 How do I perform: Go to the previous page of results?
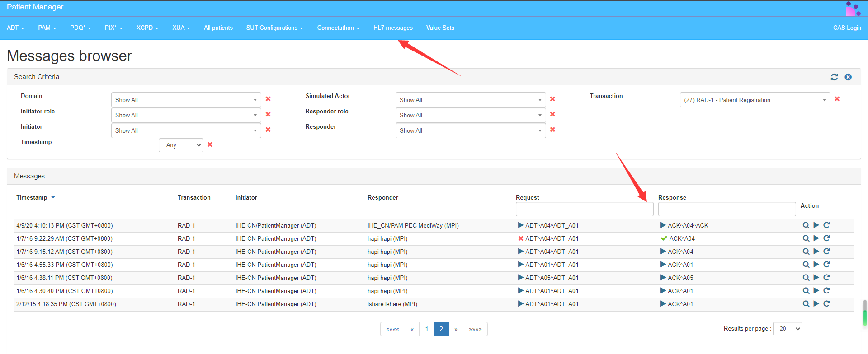[x=412, y=329]
